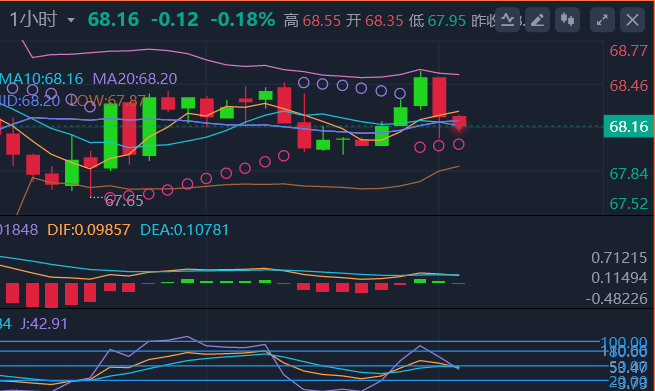Click the latest red candlestick
Viewport: 655px width, 391px height.
point(459,121)
